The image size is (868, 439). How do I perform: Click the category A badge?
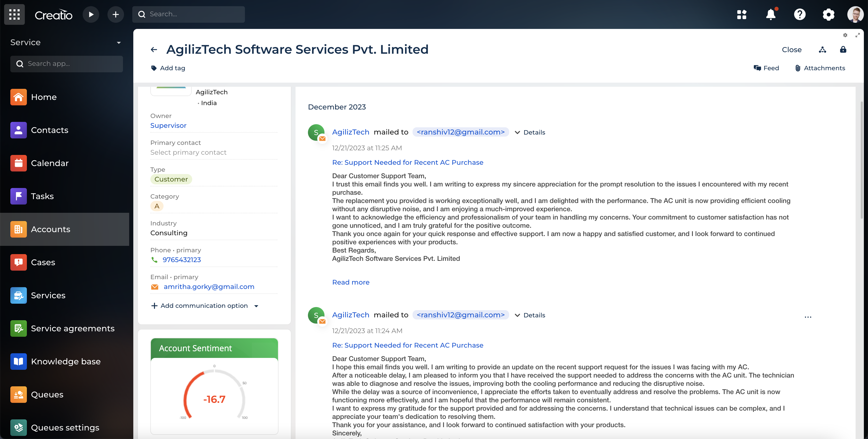pyautogui.click(x=157, y=206)
